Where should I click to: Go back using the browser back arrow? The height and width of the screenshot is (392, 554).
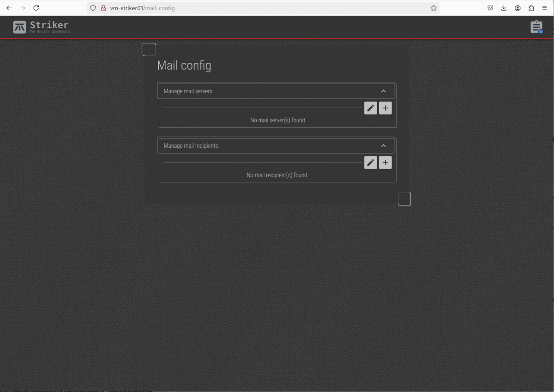coord(9,8)
